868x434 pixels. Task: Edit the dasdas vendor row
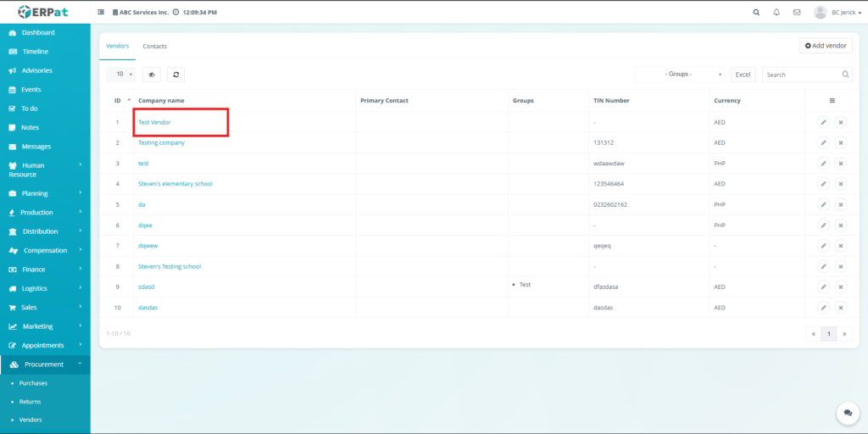point(823,308)
